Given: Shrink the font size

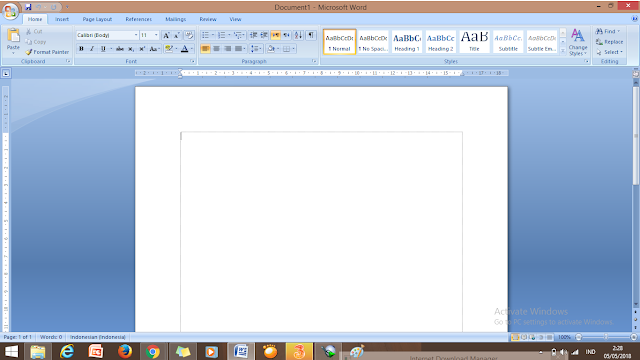Looking at the screenshot, I should click(176, 36).
